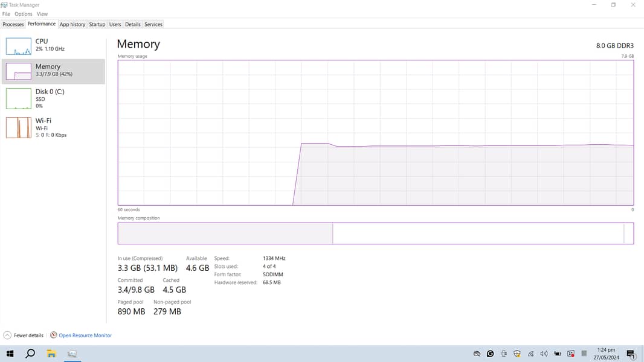Open the Wi-Fi usage graph thumbnail
The width and height of the screenshot is (644, 362).
[x=18, y=127]
